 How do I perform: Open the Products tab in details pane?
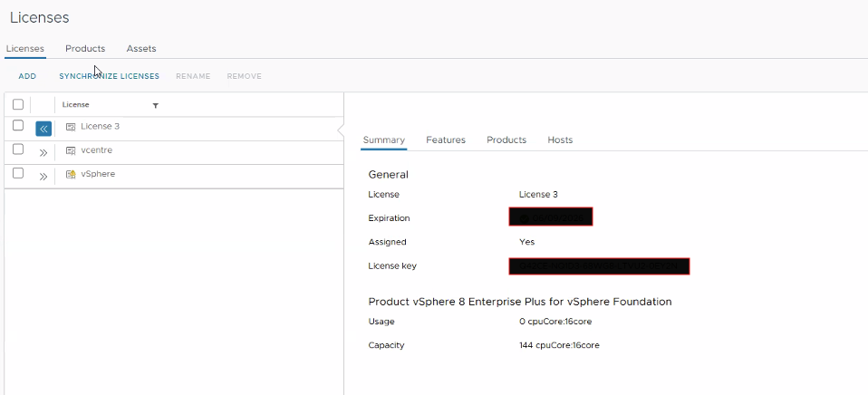point(506,140)
